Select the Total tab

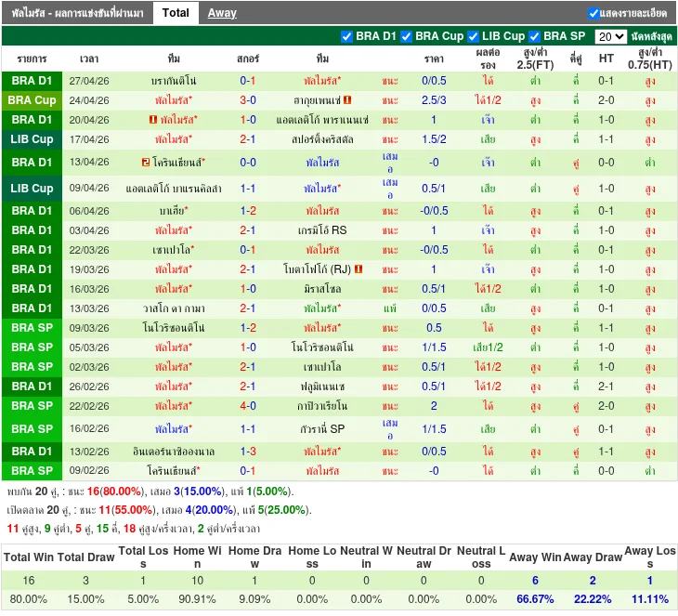point(176,13)
